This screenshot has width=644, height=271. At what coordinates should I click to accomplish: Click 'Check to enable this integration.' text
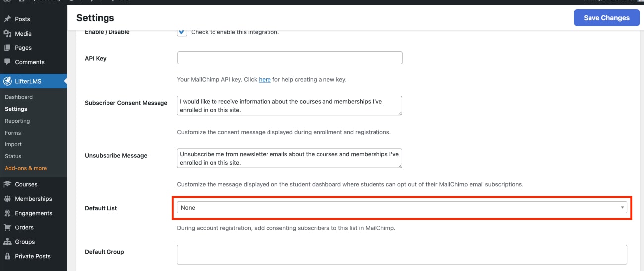(x=235, y=32)
